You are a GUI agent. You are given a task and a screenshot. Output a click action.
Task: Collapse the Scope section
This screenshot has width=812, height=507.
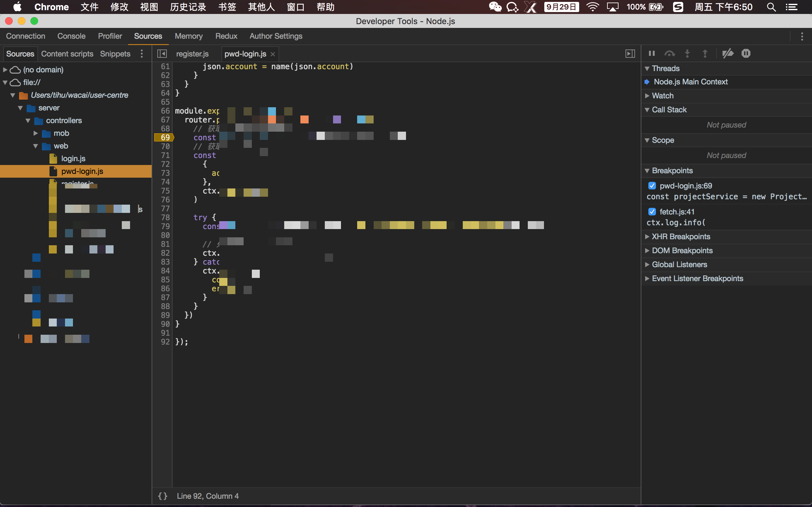(647, 141)
